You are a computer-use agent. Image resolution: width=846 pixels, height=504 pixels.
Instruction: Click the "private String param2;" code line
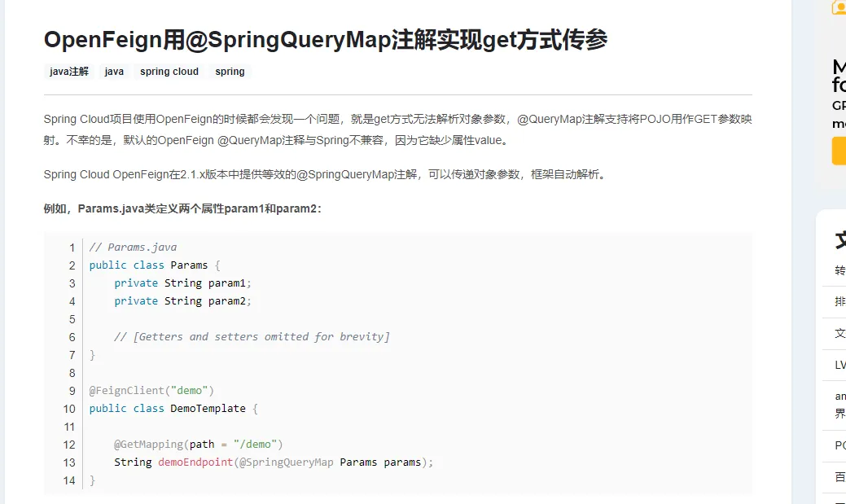tap(182, 301)
